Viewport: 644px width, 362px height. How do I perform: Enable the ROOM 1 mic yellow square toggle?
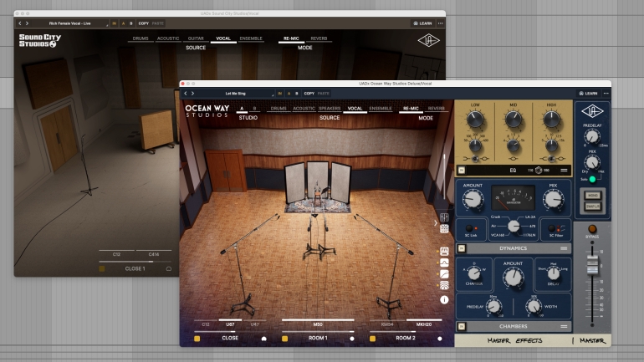pos(284,339)
